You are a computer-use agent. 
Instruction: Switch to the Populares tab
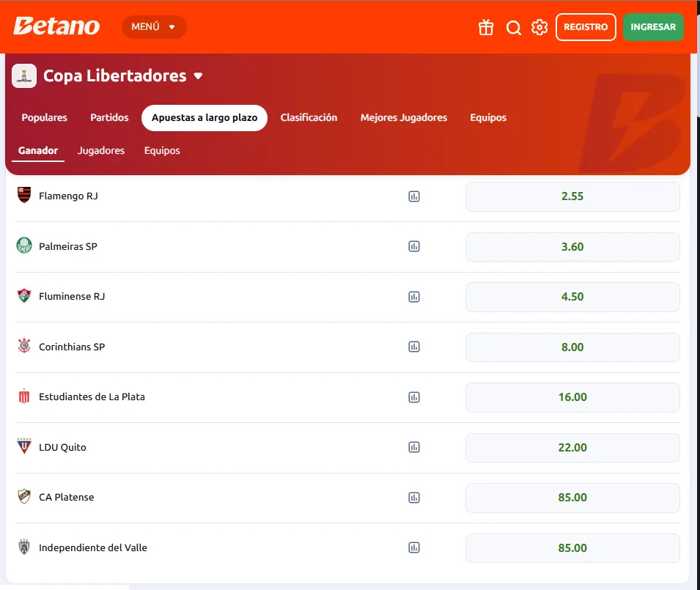[x=44, y=118]
